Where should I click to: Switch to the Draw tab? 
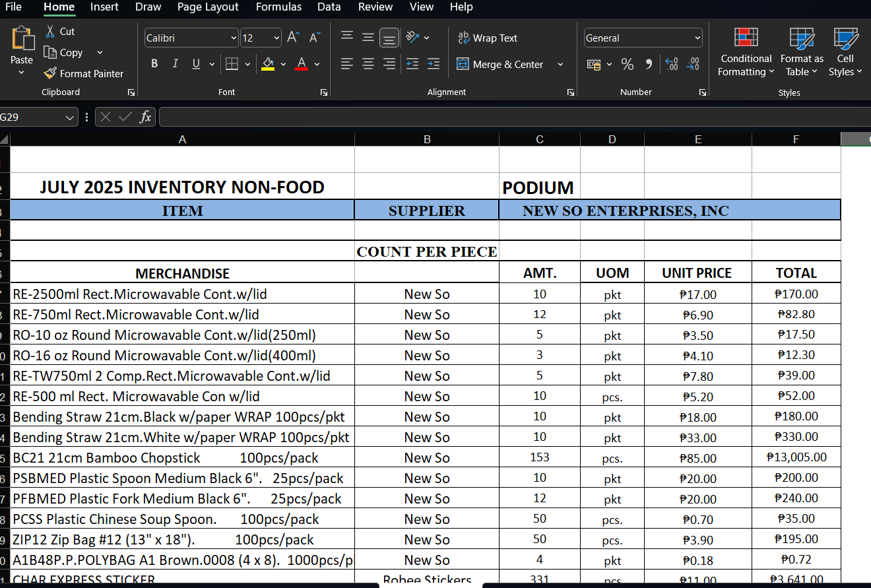148,7
